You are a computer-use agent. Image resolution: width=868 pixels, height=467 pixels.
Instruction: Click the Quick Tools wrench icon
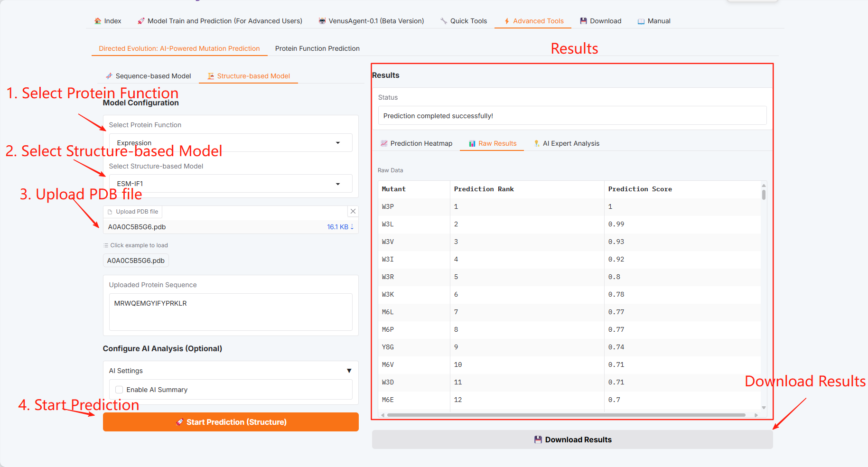[x=444, y=21]
